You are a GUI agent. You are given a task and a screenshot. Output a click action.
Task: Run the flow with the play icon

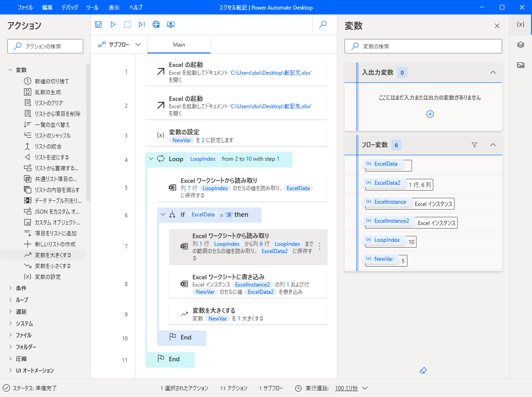pos(113,24)
